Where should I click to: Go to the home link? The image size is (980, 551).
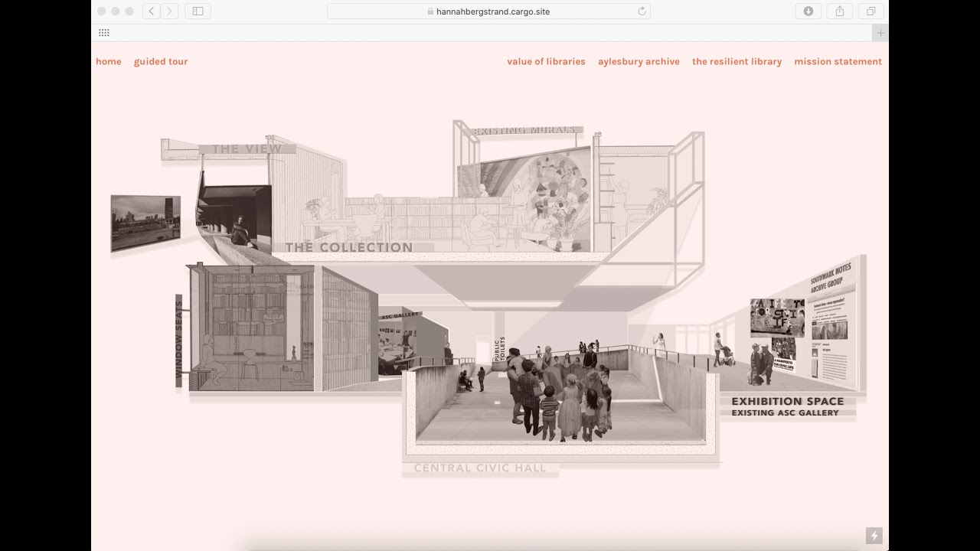[x=109, y=61]
